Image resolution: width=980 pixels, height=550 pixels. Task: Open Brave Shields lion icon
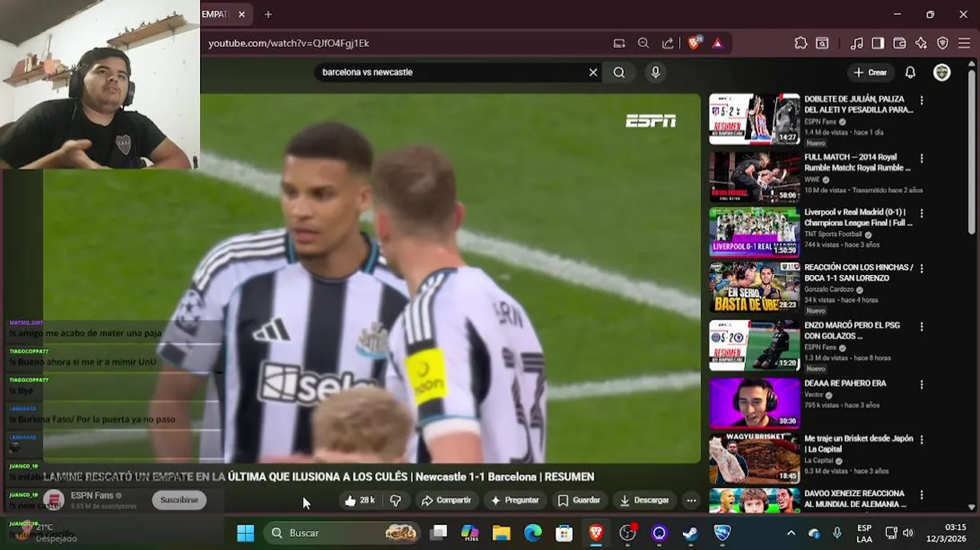(694, 44)
